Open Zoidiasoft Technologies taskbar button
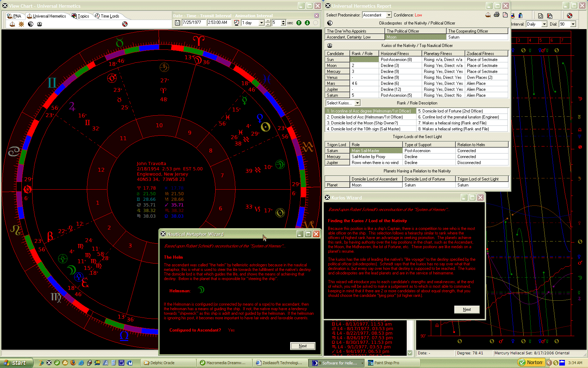The height and width of the screenshot is (368, 588). (280, 363)
